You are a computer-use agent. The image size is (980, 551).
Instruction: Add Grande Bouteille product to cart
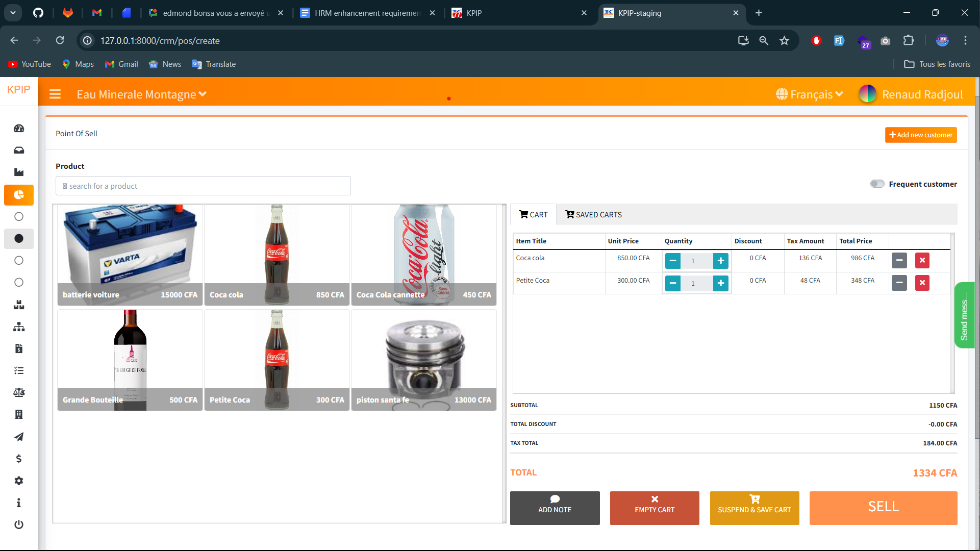[x=130, y=360]
